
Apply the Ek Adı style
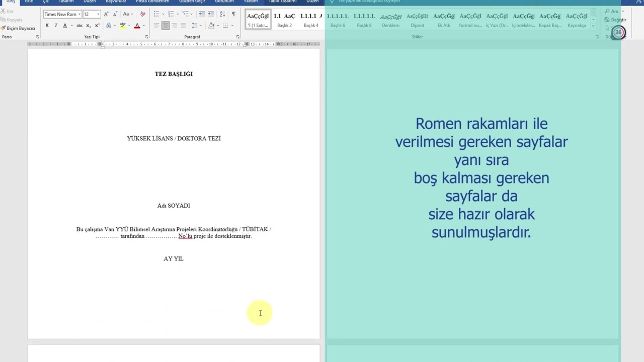tap(444, 20)
